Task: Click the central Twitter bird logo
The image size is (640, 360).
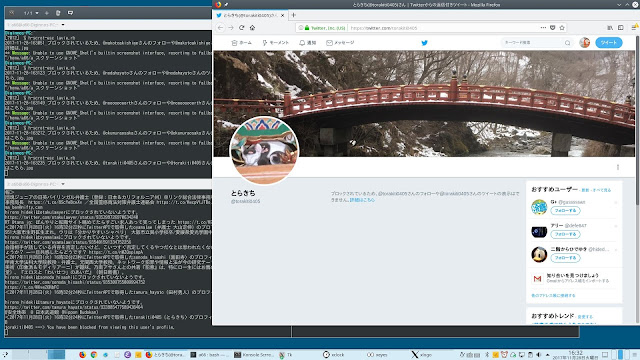Action: coord(424,42)
